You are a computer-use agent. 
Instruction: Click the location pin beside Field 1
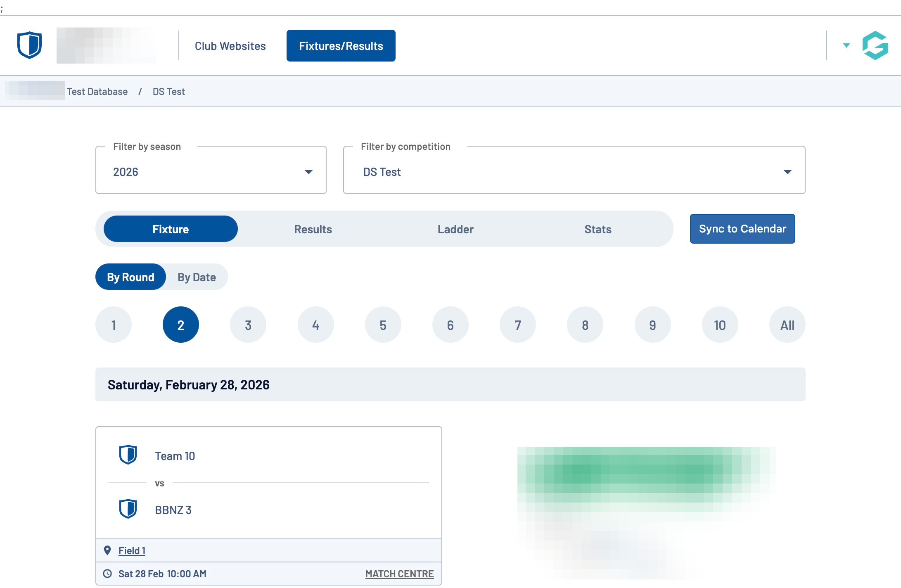107,550
